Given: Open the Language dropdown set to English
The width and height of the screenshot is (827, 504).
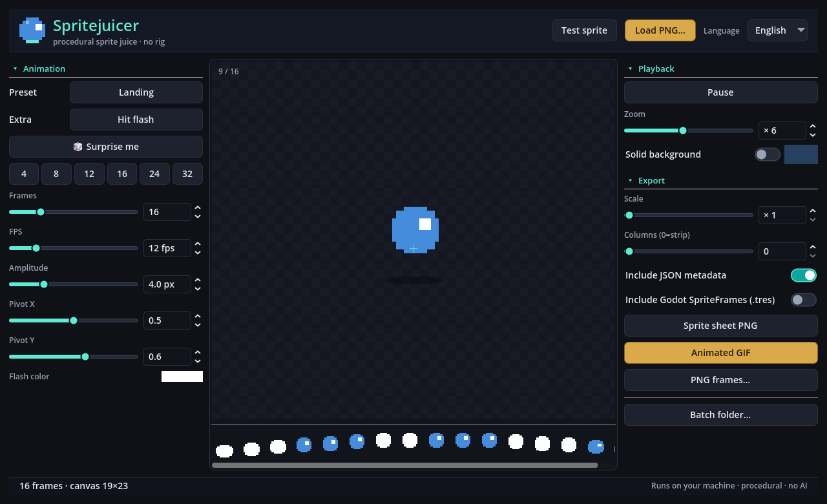Looking at the screenshot, I should coord(777,30).
